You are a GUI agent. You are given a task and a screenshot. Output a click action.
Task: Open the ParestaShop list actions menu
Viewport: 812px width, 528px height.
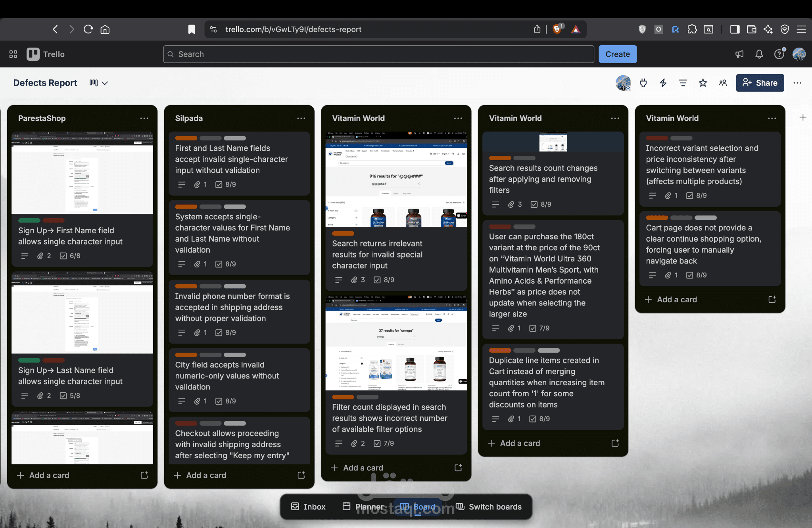pyautogui.click(x=144, y=118)
